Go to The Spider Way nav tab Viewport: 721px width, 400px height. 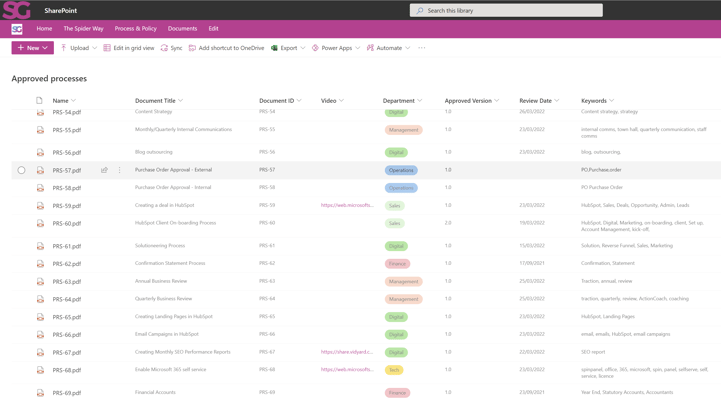tap(83, 29)
